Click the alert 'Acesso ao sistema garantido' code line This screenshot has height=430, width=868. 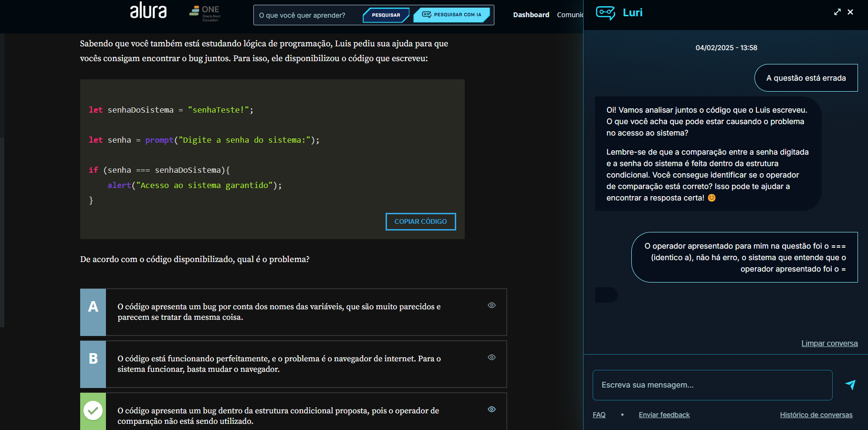[195, 185]
